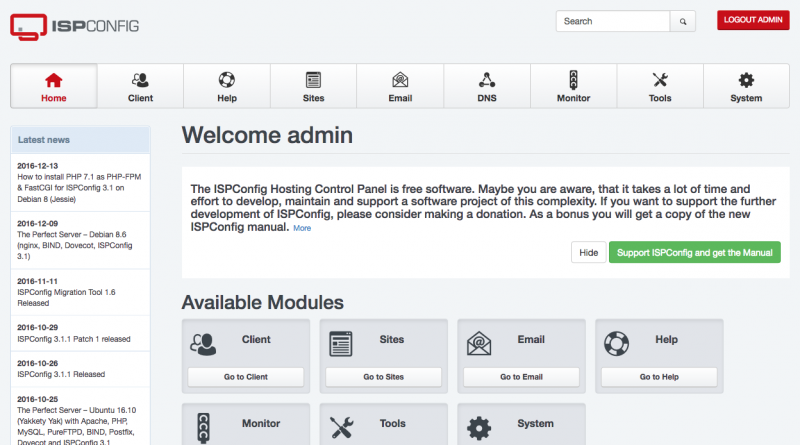Open the Client users icon in top navigation
Screen dimensions: 800x445
tap(140, 80)
